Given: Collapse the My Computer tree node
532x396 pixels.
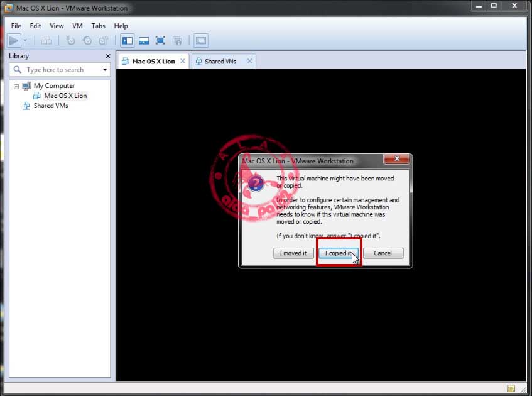Looking at the screenshot, I should tap(16, 86).
